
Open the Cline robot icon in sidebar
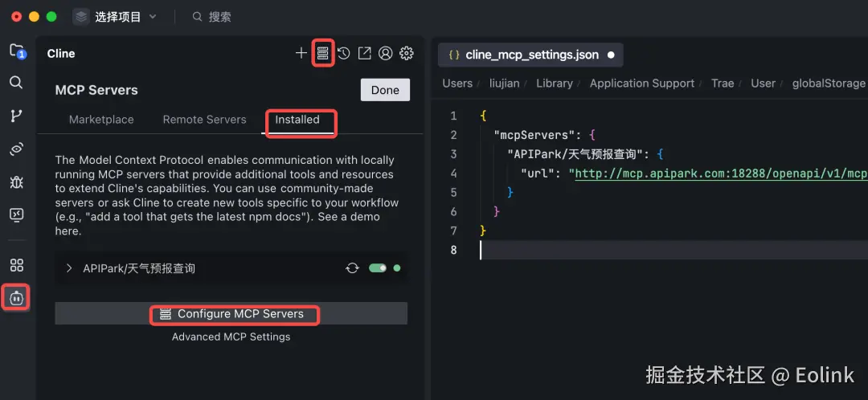(16, 298)
